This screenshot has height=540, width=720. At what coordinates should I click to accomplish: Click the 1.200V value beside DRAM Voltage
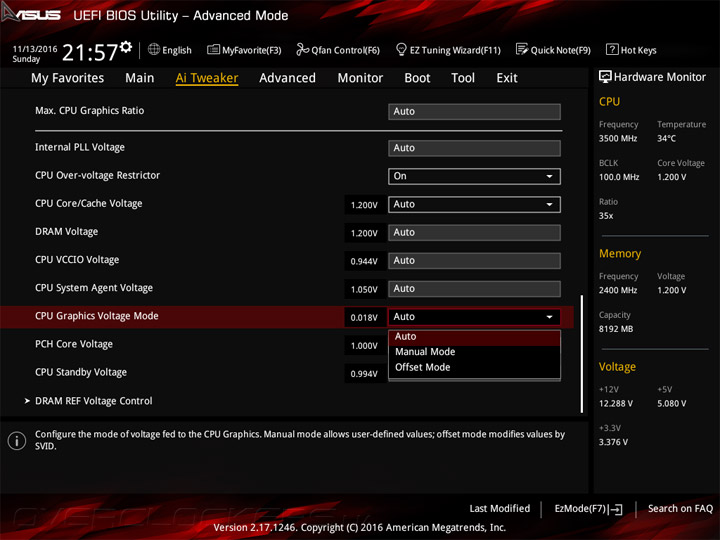click(x=364, y=233)
